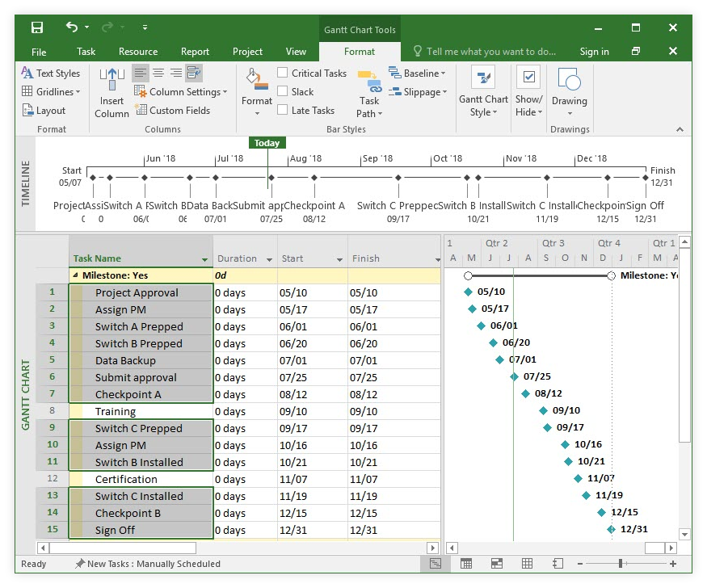Click the Save icon
707x588 pixels.
click(36, 27)
